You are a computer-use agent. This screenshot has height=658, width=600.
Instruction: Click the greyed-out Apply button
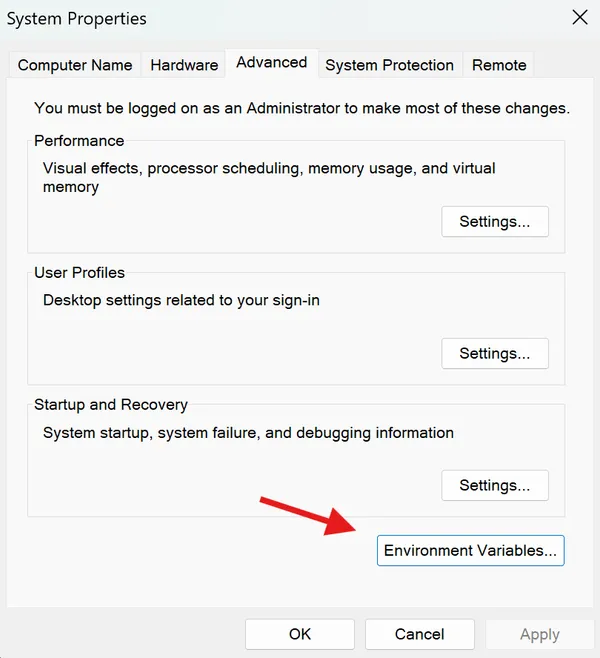[x=540, y=634]
